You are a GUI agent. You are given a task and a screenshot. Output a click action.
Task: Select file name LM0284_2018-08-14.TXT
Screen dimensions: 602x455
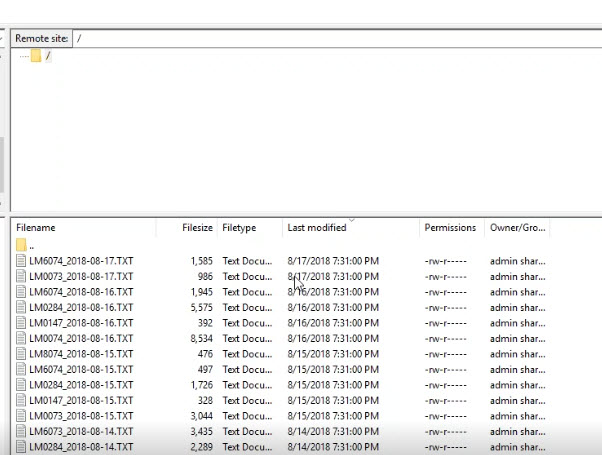point(82,447)
